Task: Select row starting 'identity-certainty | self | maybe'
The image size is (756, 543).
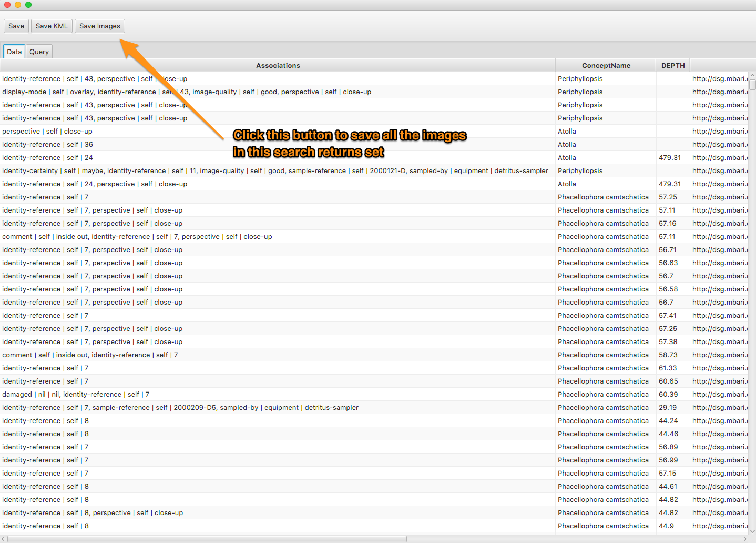Action: click(x=374, y=170)
